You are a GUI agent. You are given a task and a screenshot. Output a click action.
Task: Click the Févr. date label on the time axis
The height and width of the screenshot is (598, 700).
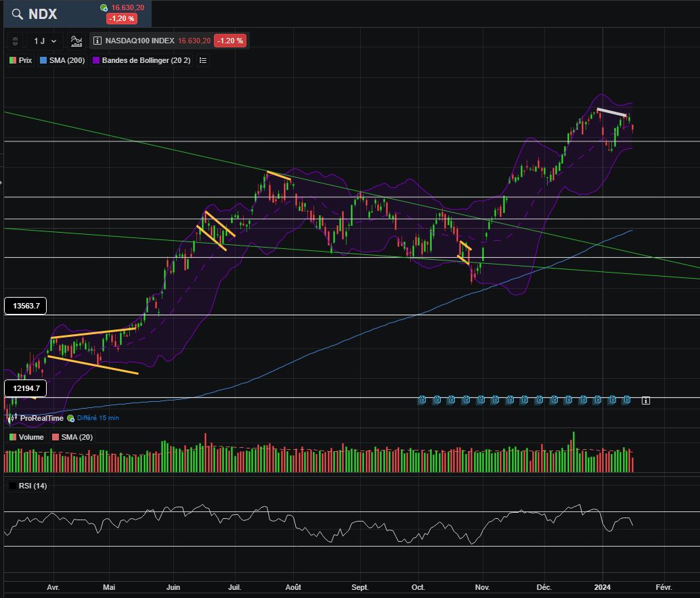point(664,587)
